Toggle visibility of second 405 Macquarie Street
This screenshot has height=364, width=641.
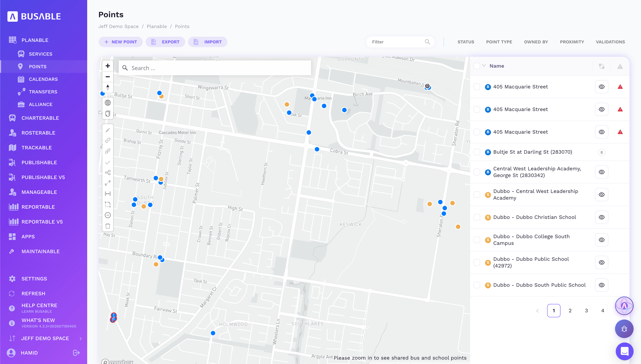(601, 109)
